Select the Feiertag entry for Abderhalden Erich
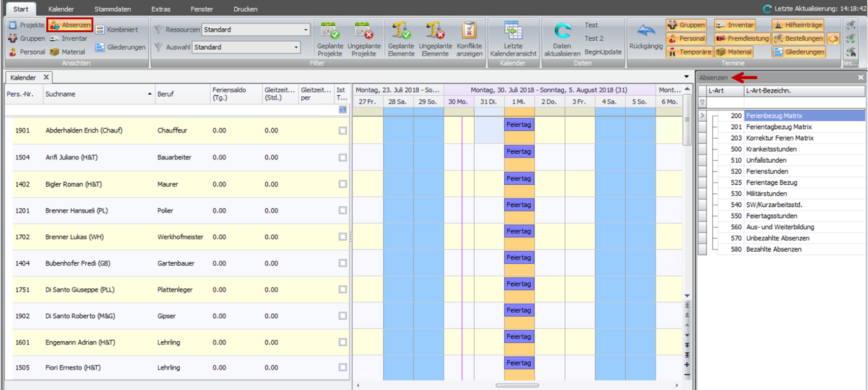This screenshot has width=868, height=390. point(519,124)
